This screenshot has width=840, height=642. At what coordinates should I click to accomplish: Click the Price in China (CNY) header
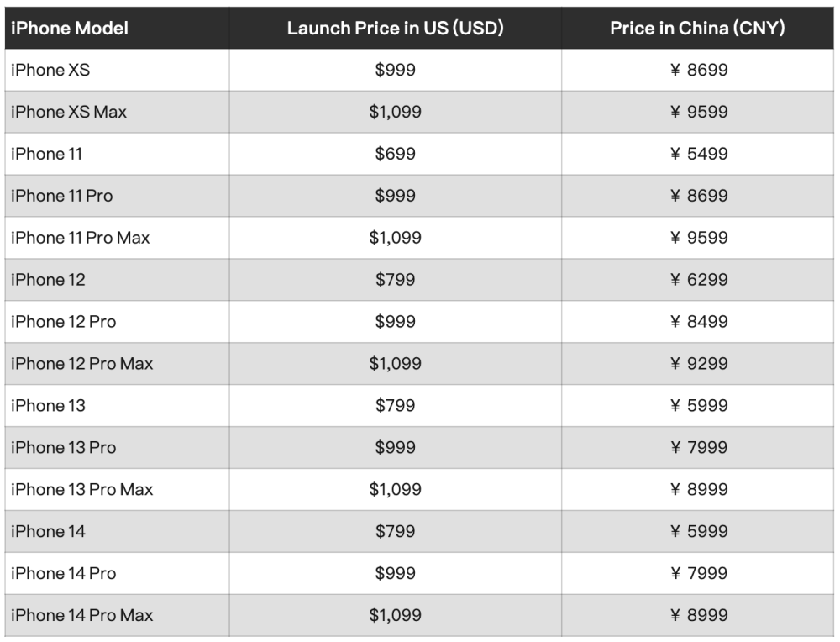click(697, 28)
